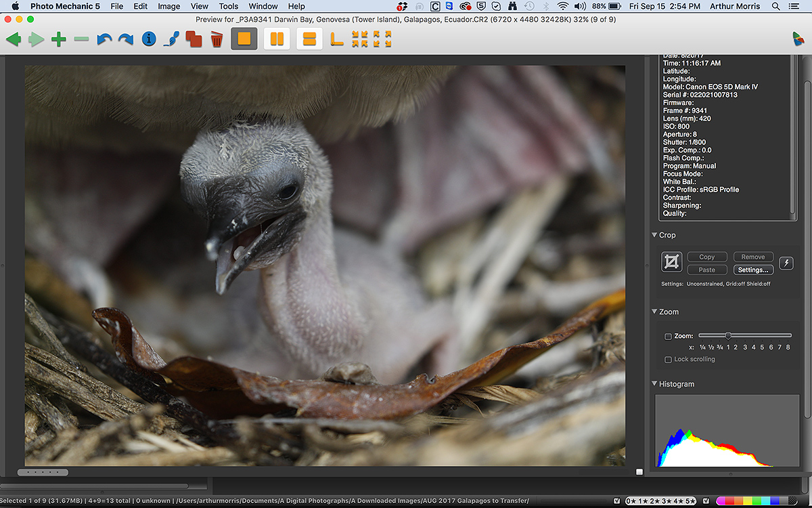The width and height of the screenshot is (812, 508).
Task: Click the battery 88% indicator
Action: click(607, 6)
